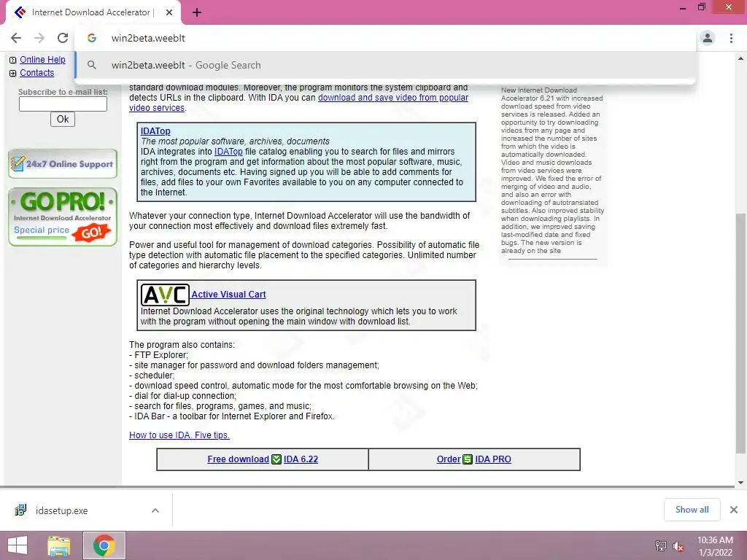Click the green download icon before IDA 6.22
The image size is (747, 560).
point(276,459)
